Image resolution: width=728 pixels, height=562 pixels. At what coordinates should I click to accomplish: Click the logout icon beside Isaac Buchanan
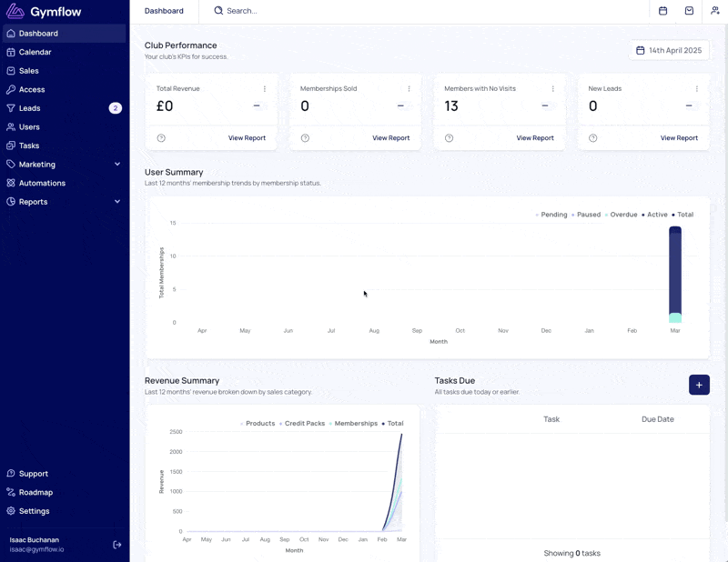pos(117,545)
